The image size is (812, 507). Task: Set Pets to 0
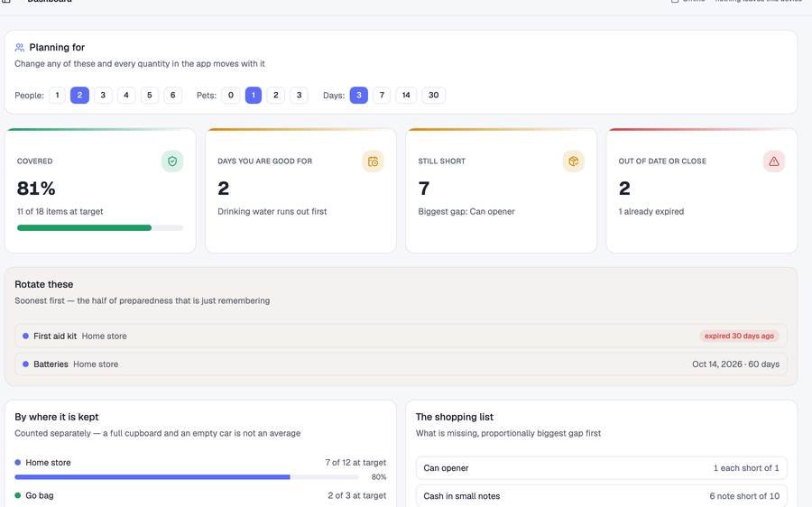(230, 96)
